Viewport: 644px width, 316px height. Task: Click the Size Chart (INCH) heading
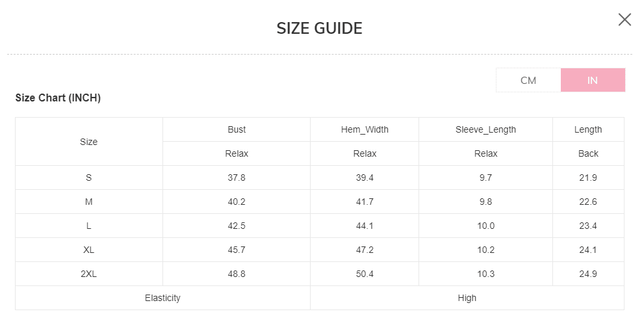click(x=58, y=98)
